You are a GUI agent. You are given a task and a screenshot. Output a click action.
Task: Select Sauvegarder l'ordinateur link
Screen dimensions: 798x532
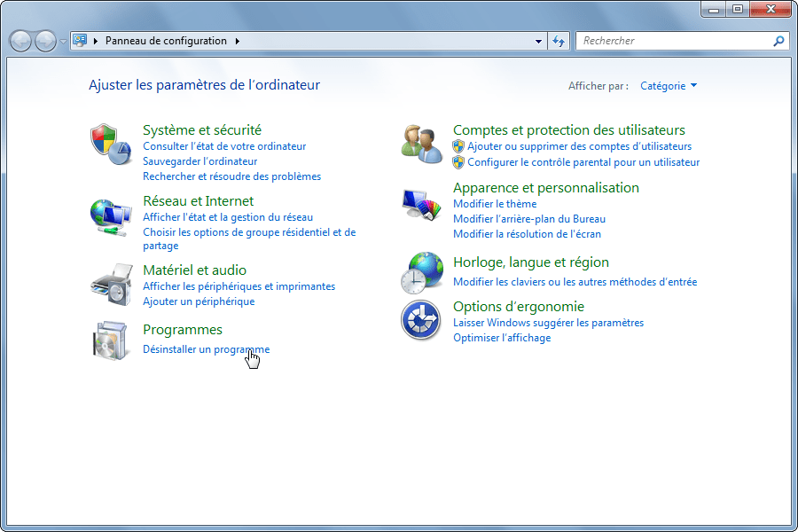click(199, 161)
